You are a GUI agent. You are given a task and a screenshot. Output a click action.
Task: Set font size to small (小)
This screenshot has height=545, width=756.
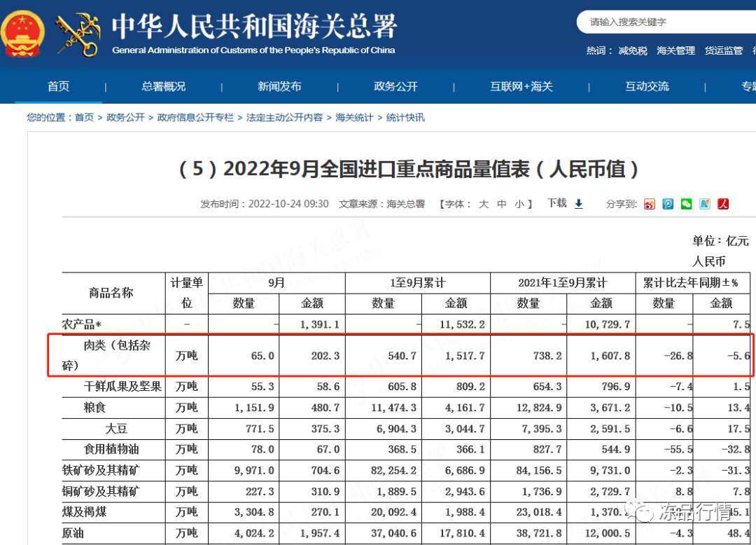(519, 204)
